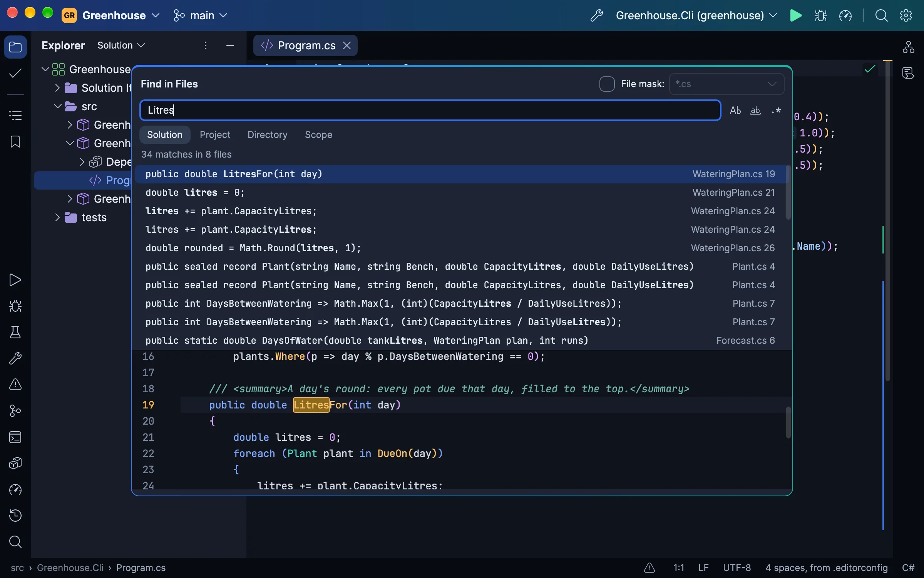The width and height of the screenshot is (924, 578).
Task: Open the File mask *.cs dropdown
Action: tap(726, 84)
